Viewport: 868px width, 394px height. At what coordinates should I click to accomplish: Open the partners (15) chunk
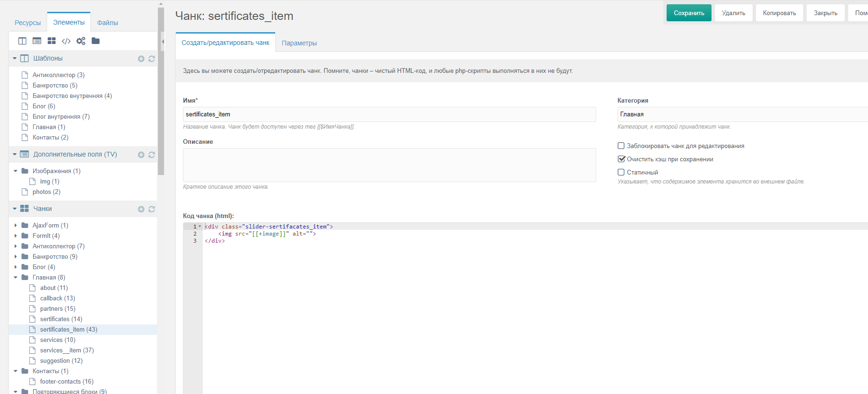click(x=58, y=308)
